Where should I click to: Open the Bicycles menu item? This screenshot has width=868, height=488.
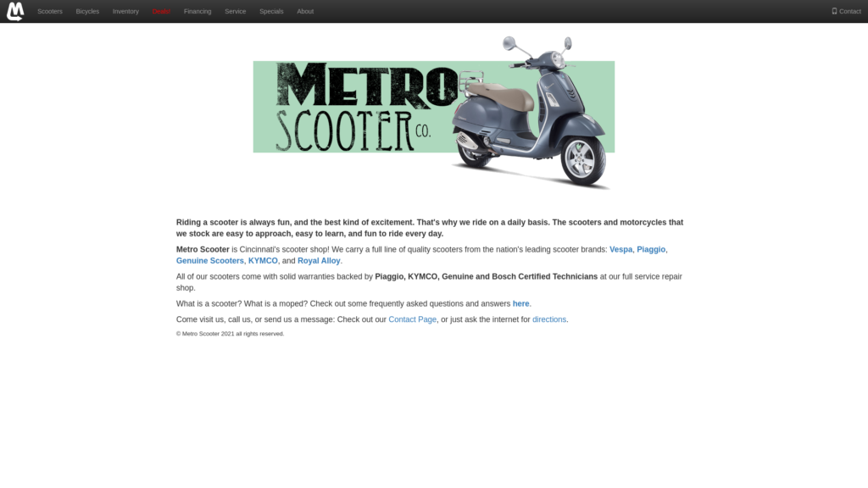point(87,12)
